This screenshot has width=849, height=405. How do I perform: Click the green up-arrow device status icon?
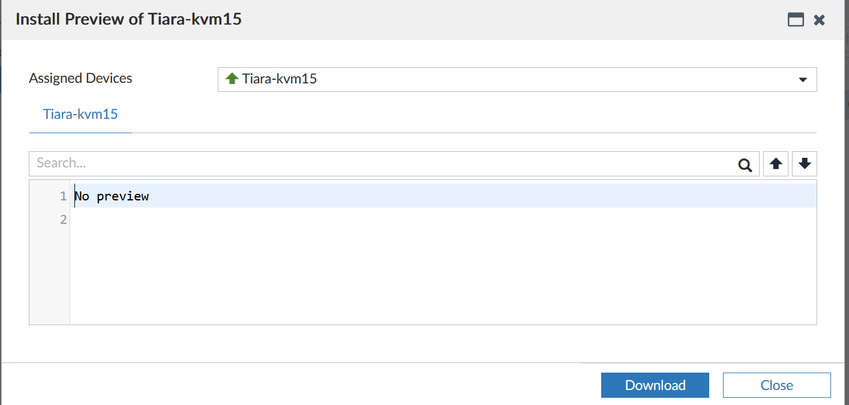coord(232,79)
